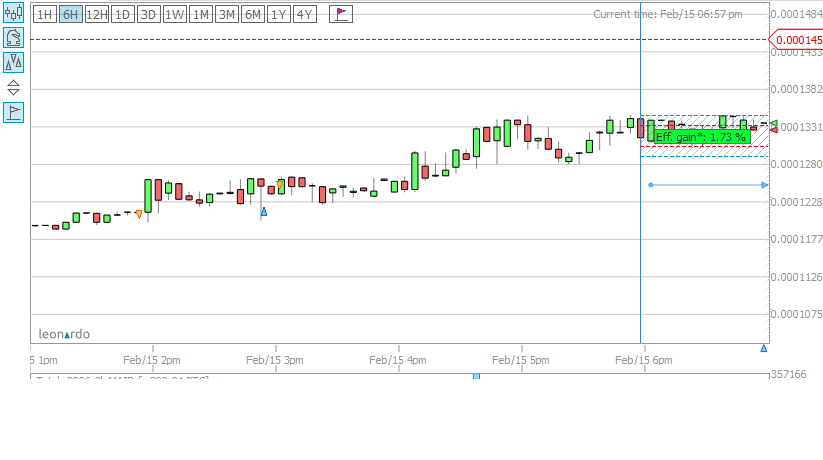Switch to the 1M timeframe
823x460 pixels.
click(x=201, y=14)
